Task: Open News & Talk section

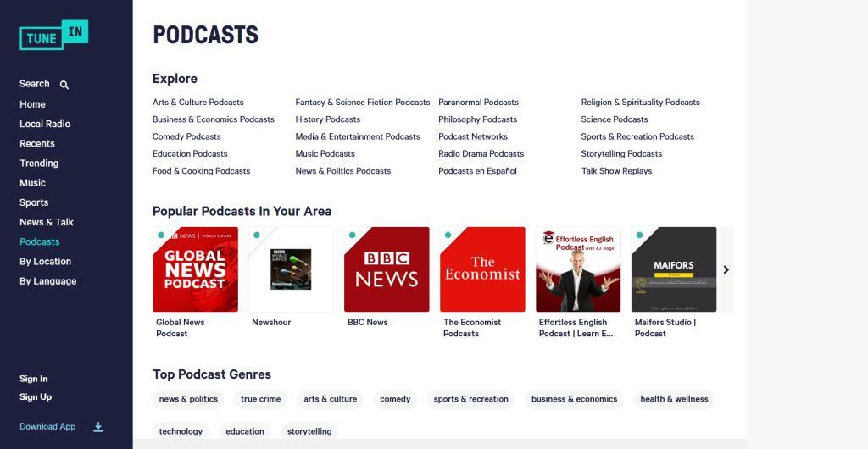Action: click(x=47, y=222)
